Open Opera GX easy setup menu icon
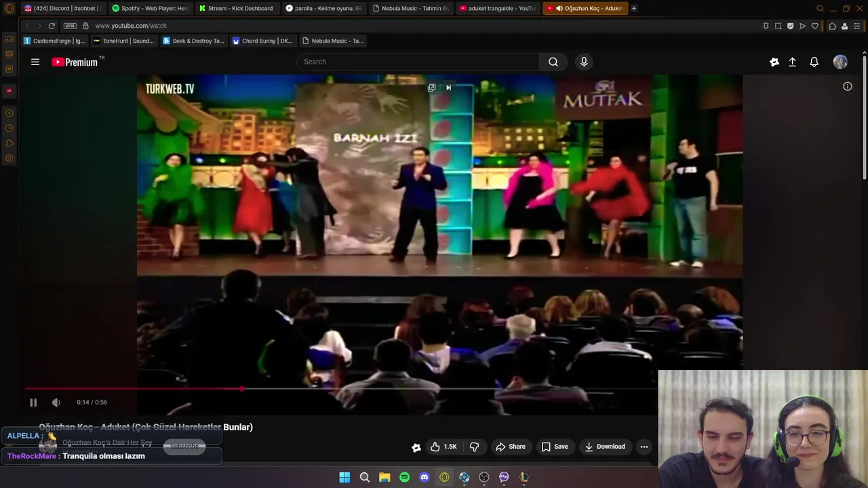This screenshot has width=868, height=488. (x=857, y=26)
